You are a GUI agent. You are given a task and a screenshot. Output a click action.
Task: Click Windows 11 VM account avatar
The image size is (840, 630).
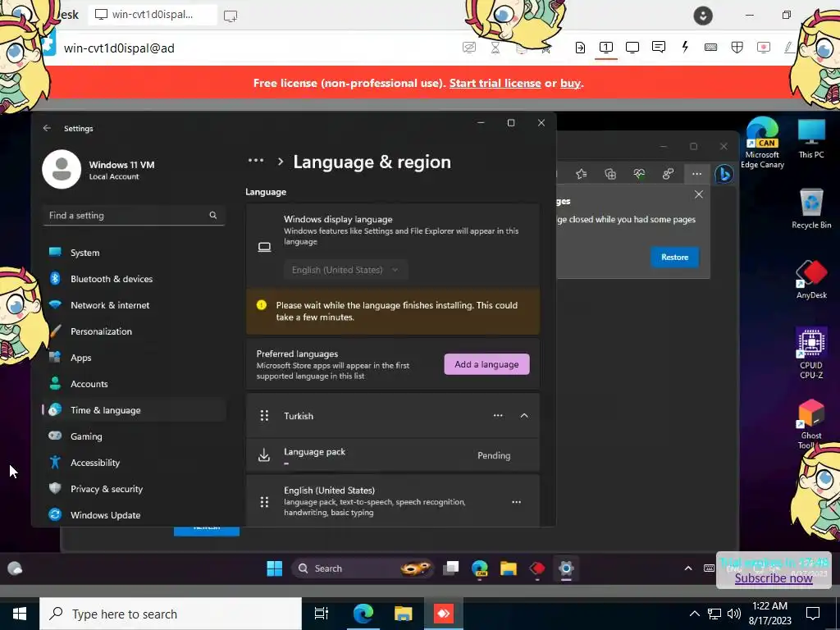coord(62,169)
